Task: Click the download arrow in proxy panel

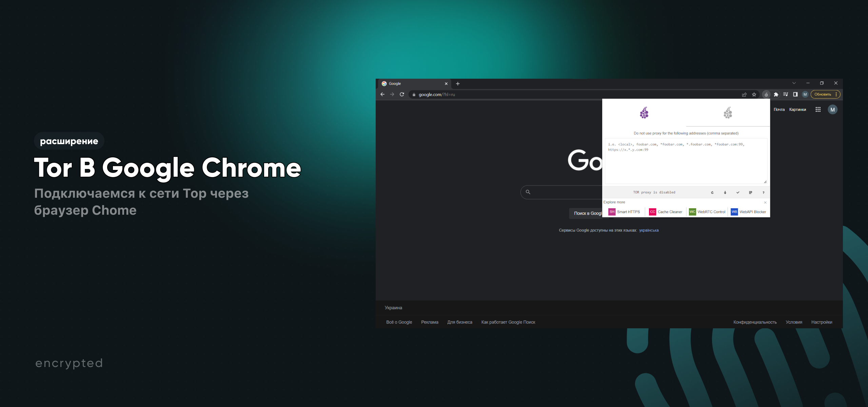Action: tap(725, 192)
